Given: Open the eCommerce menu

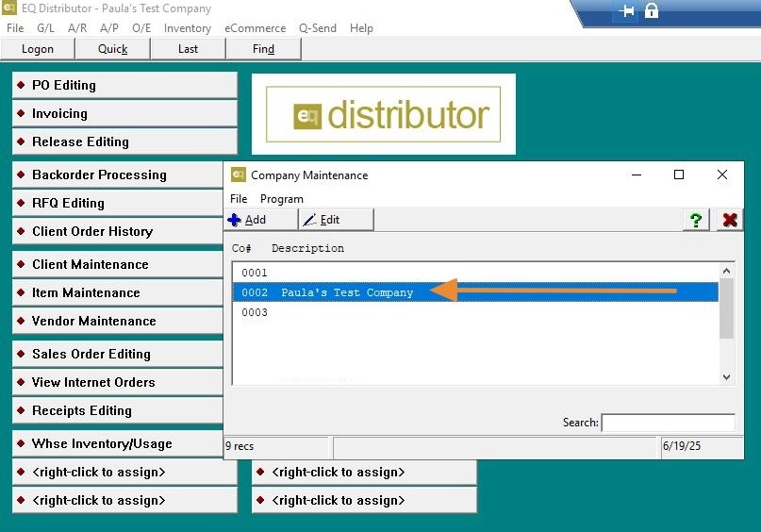Looking at the screenshot, I should click(255, 28).
